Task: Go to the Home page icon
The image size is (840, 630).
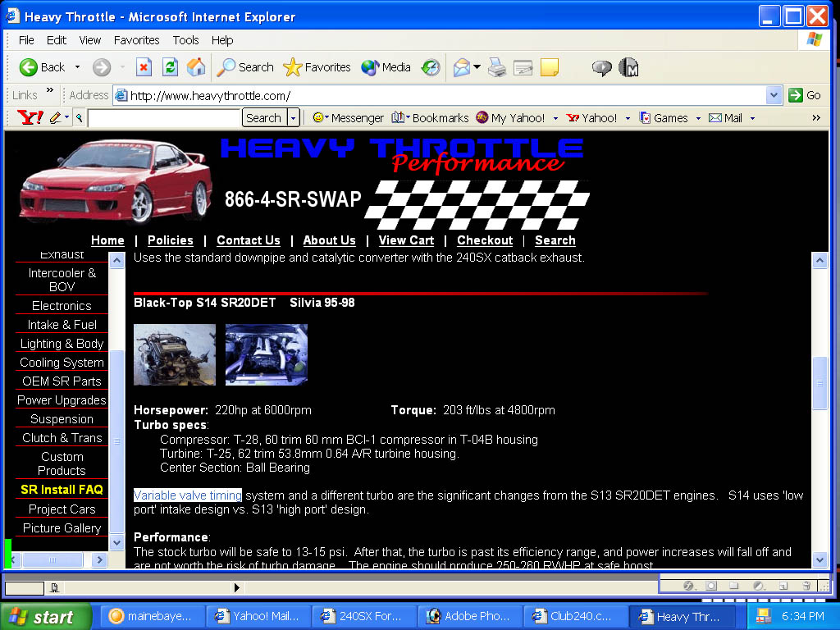Action: tap(196, 67)
